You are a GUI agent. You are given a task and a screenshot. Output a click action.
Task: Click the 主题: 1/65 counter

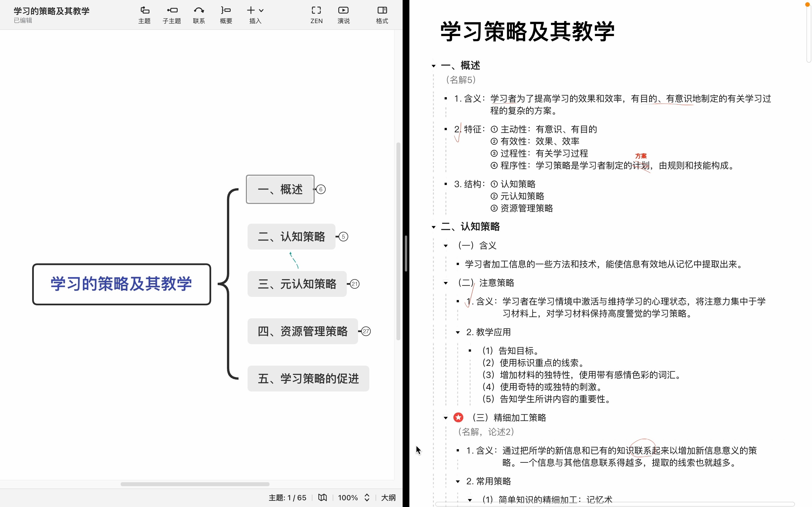288,498
